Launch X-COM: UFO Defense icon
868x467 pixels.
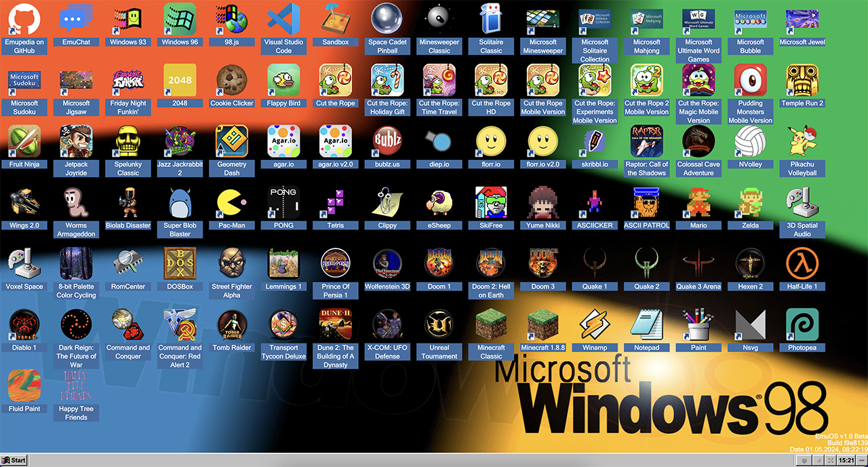pos(388,324)
